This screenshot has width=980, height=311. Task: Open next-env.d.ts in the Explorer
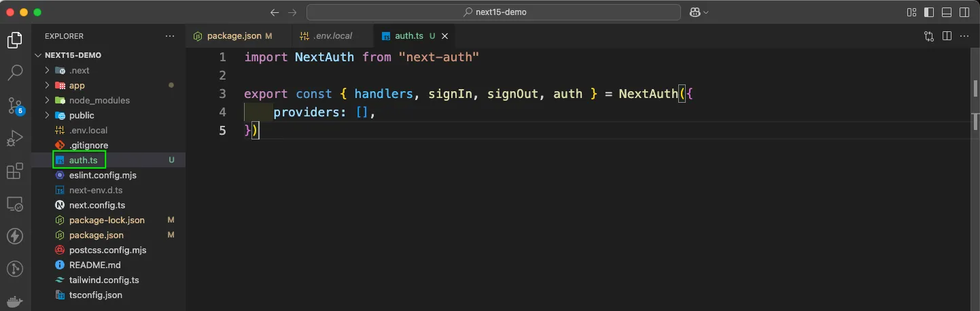click(x=109, y=190)
